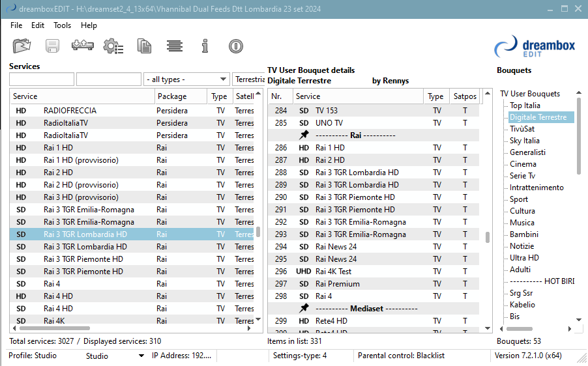Open the Edit menu
The height and width of the screenshot is (366, 588).
pos(38,25)
